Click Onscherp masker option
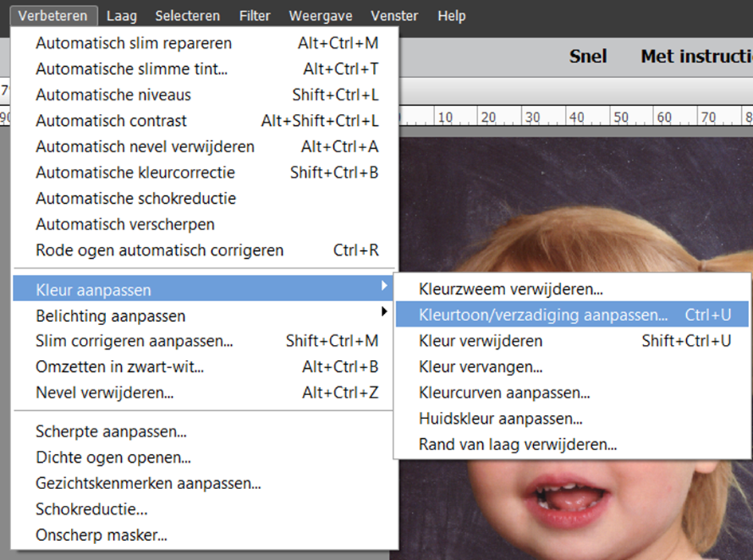The height and width of the screenshot is (560, 753). (x=101, y=535)
